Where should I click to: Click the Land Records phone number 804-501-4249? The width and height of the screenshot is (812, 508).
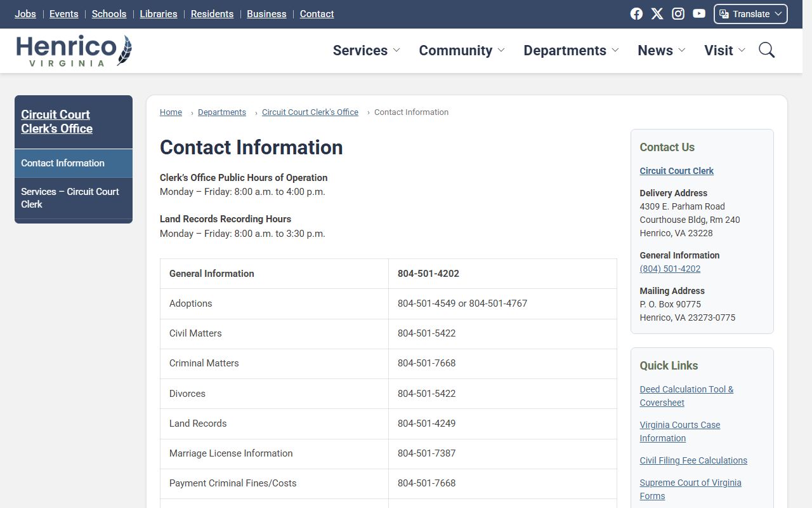coord(426,424)
